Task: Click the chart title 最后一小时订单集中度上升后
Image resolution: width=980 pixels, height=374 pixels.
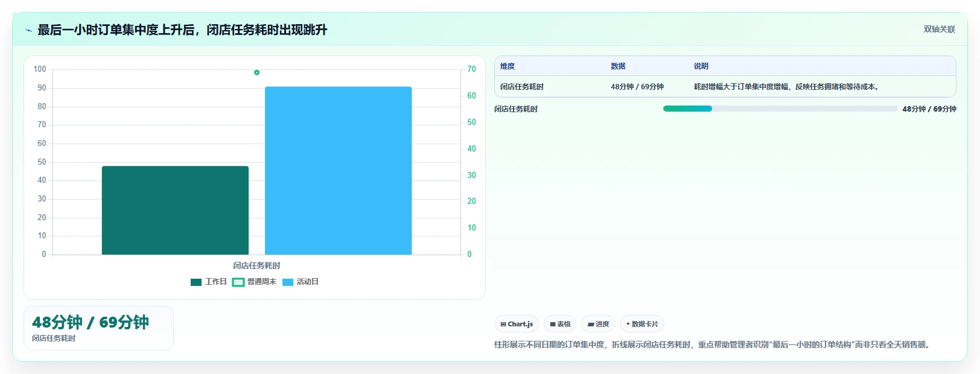Action: [182, 30]
